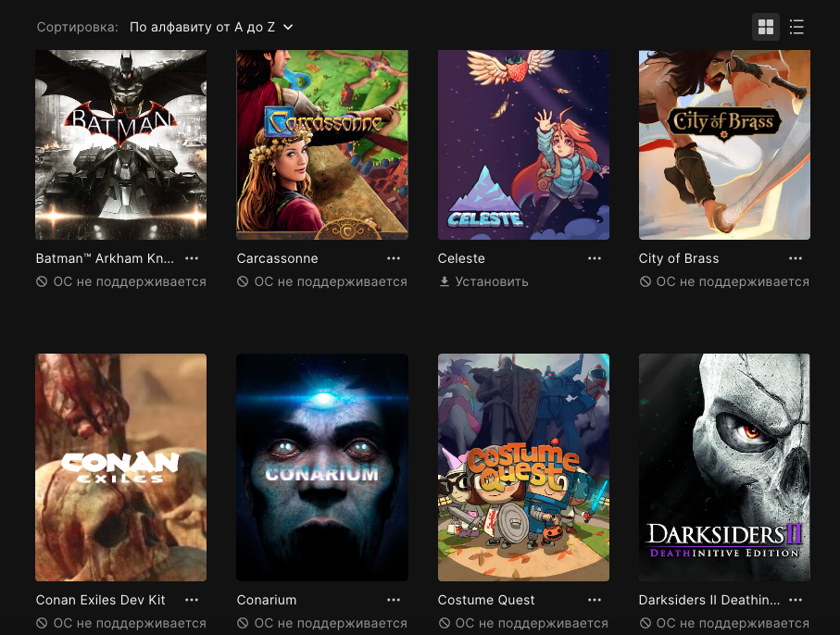Click 'ОС не поддерживается' under Costume Quest
This screenshot has height=635, width=840.
point(523,623)
